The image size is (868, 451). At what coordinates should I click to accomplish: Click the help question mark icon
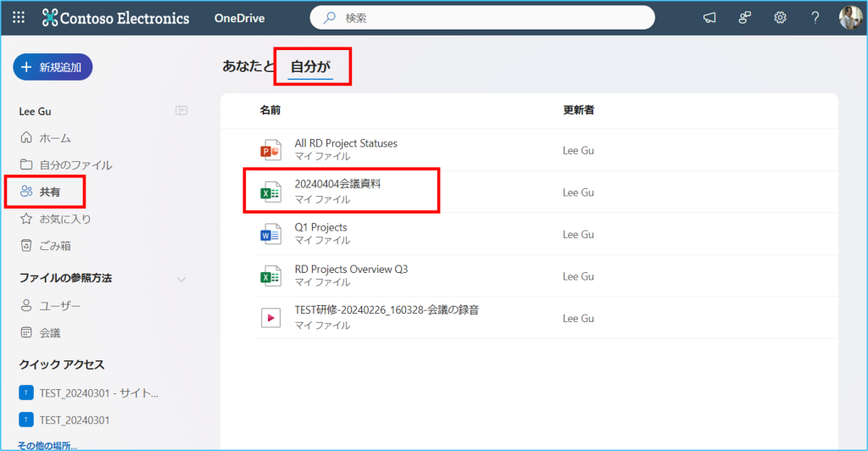pos(815,18)
